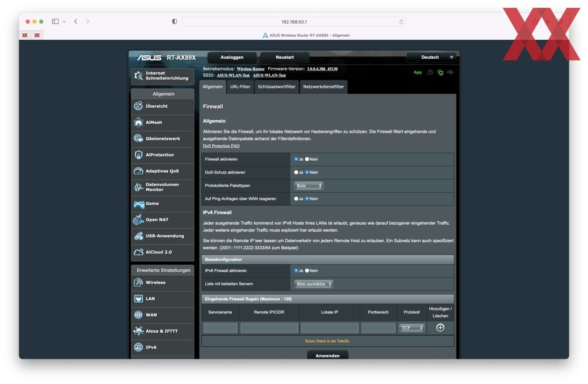Click the LAN monitor icon
Viewport: 588px width, 384px height.
click(138, 298)
